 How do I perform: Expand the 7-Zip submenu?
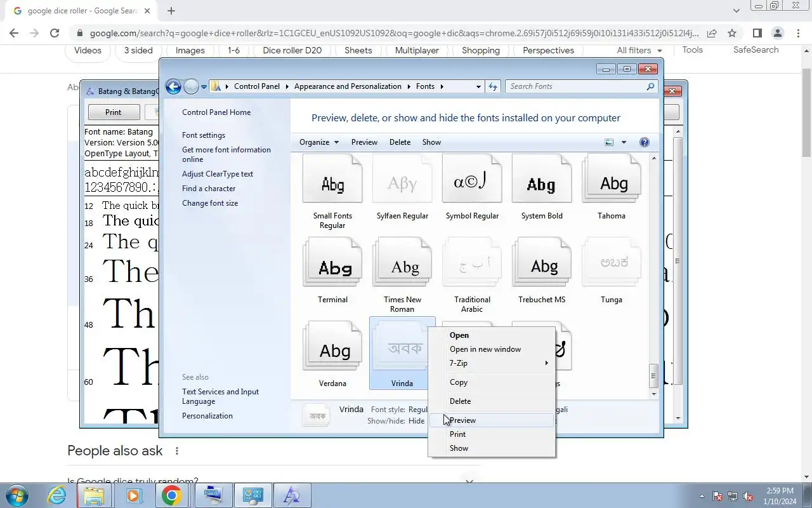click(492, 363)
